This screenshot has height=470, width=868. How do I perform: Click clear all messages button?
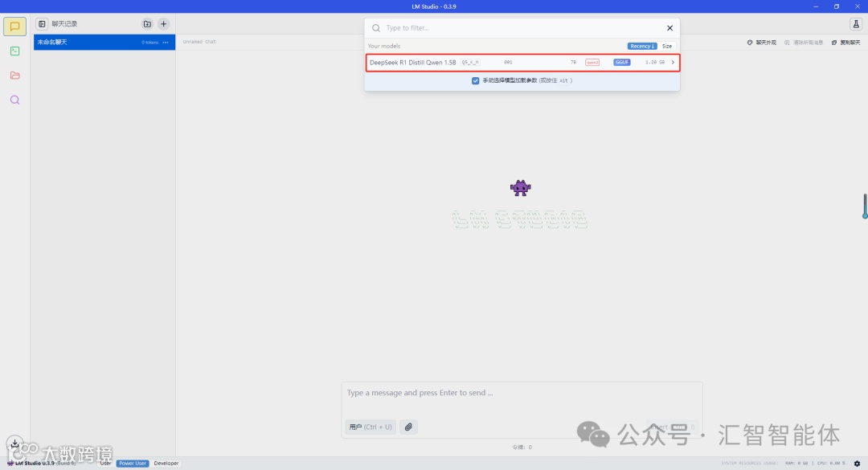[804, 43]
